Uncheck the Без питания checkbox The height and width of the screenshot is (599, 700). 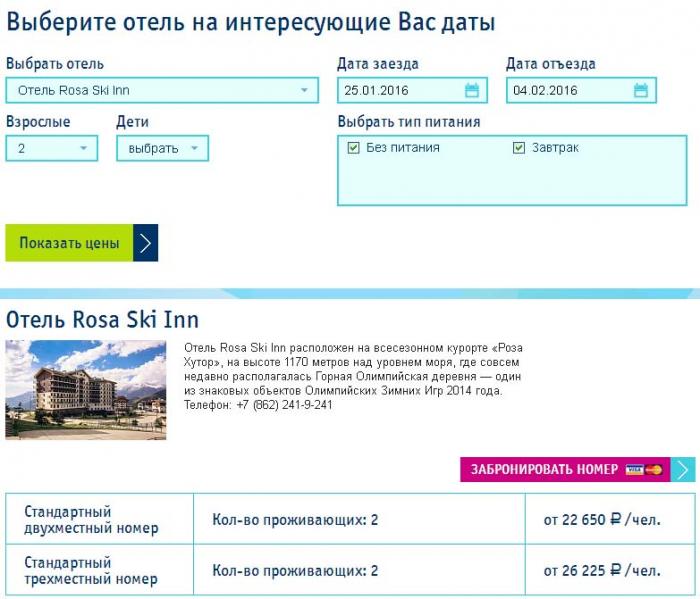click(x=353, y=148)
